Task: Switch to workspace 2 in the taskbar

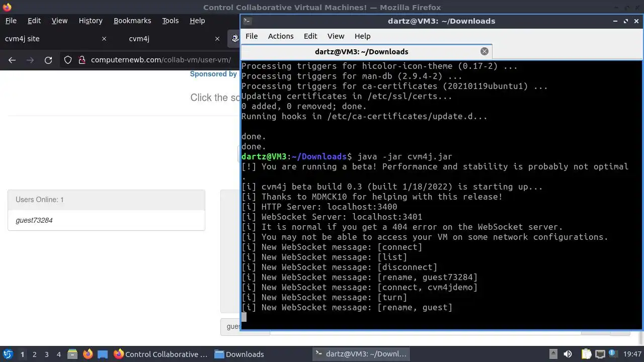Action: [34, 354]
